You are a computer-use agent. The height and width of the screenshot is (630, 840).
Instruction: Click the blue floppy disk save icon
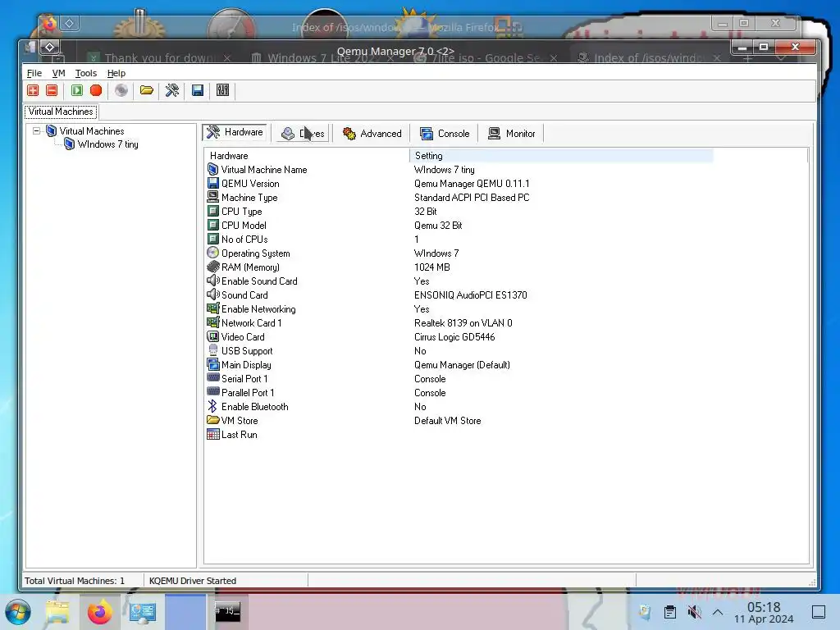click(198, 90)
